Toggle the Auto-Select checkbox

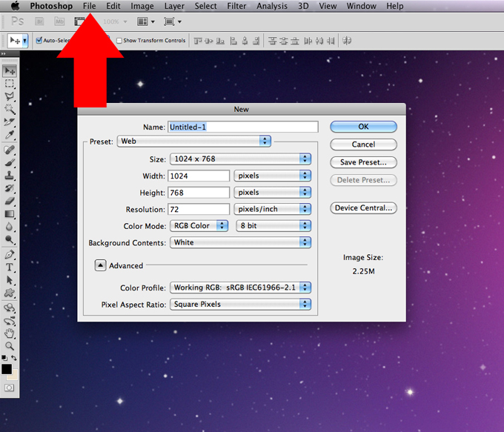pos(39,40)
